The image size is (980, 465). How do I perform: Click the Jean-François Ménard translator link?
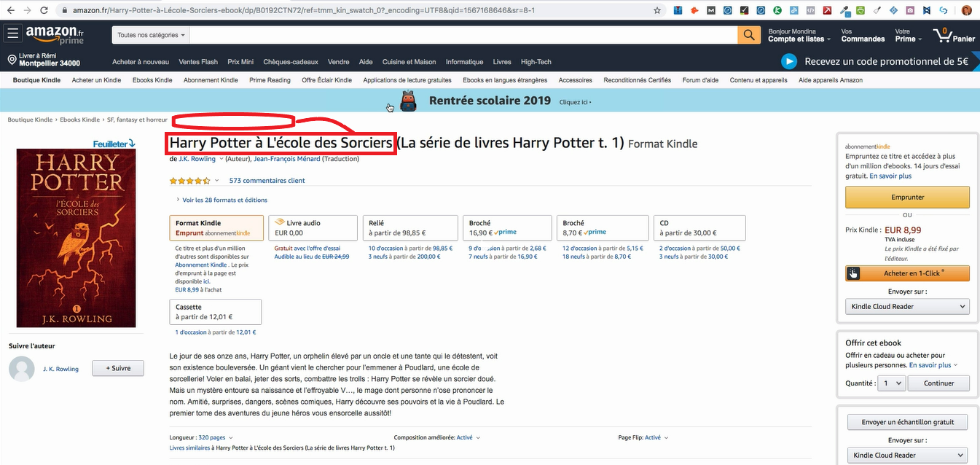click(287, 159)
